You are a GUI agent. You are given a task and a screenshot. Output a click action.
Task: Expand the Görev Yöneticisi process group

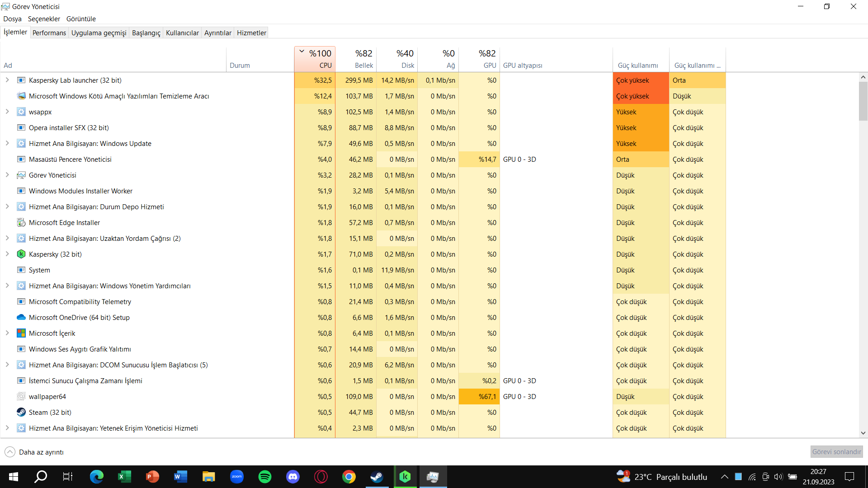click(7, 175)
